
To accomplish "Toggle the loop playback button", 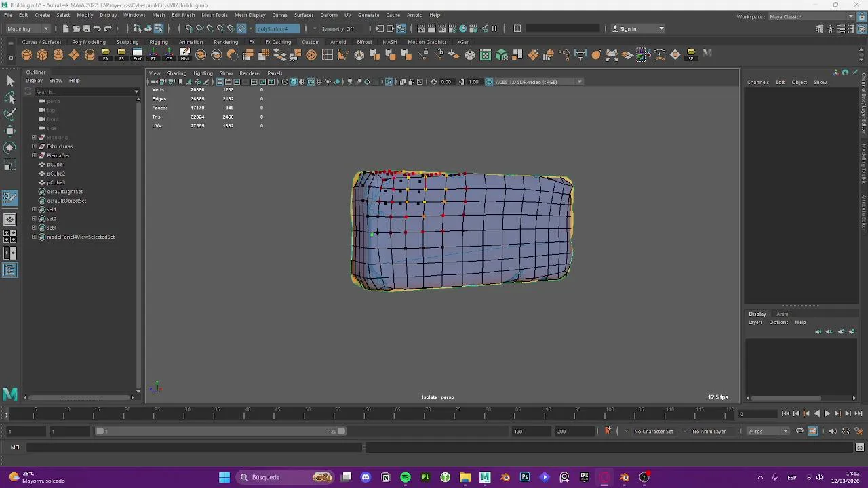I will [x=800, y=431].
